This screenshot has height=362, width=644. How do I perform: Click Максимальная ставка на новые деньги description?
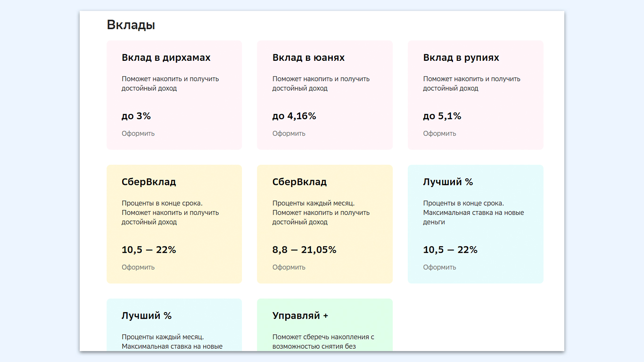click(x=473, y=217)
